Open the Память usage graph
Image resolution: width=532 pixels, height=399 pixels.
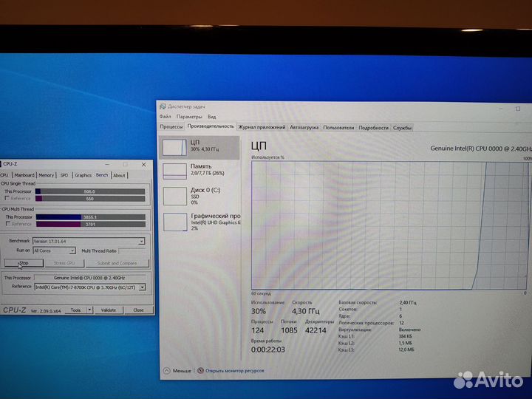[x=174, y=171]
